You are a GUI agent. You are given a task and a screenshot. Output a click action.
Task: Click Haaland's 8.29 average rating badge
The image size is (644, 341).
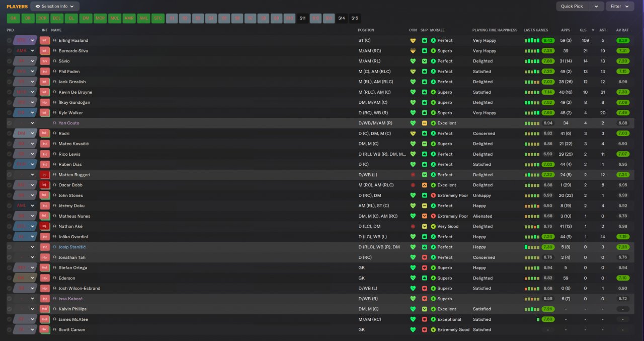pos(622,40)
